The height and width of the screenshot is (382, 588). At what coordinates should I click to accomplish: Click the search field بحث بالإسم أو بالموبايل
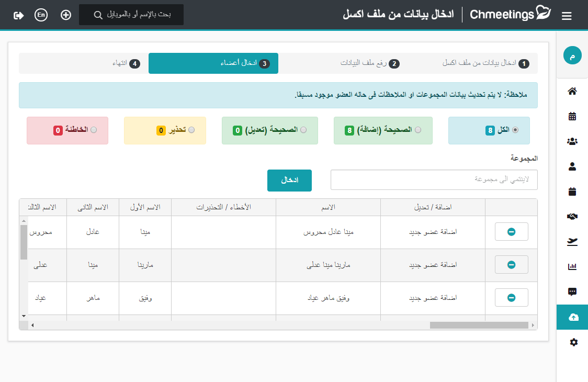131,15
